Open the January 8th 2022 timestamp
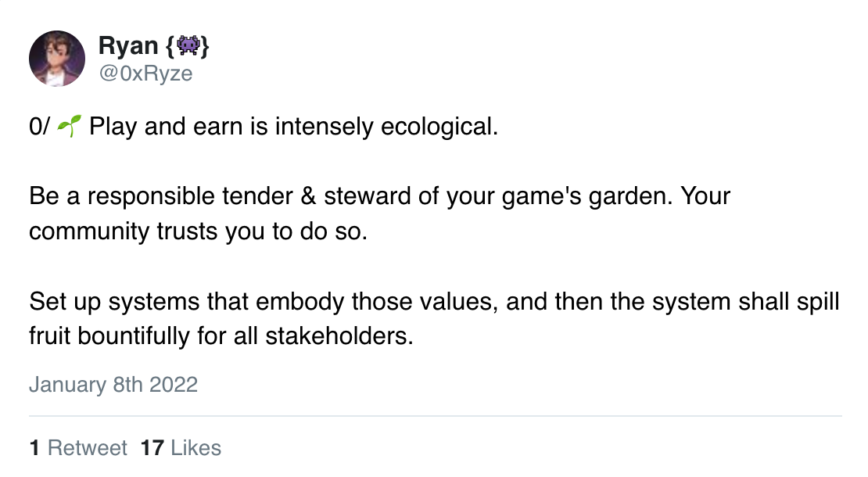This screenshot has width=868, height=477. [113, 385]
